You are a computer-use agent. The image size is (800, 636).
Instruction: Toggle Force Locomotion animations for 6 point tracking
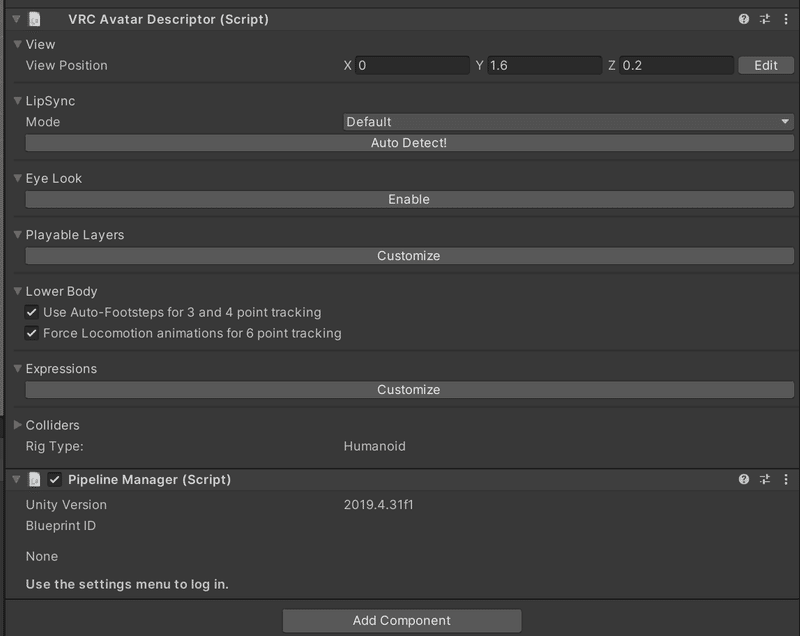32,334
